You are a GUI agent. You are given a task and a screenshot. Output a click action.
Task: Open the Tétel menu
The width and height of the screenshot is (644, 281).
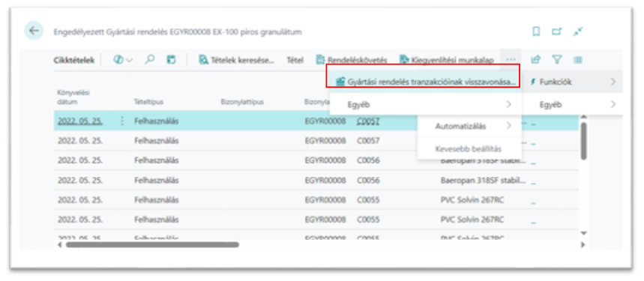tap(295, 60)
